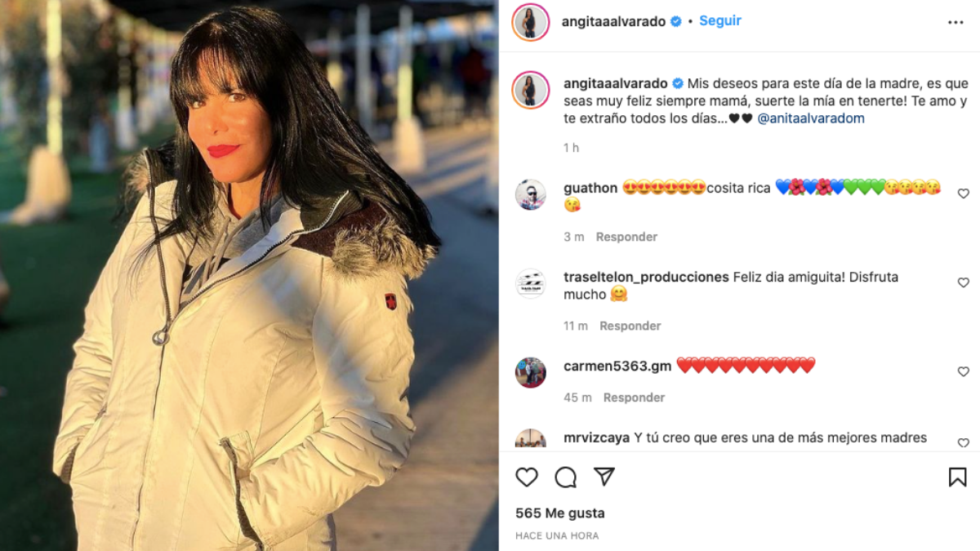Open traseltelon_producciones profile avatar
The width and height of the screenshot is (980, 551).
coord(531,283)
